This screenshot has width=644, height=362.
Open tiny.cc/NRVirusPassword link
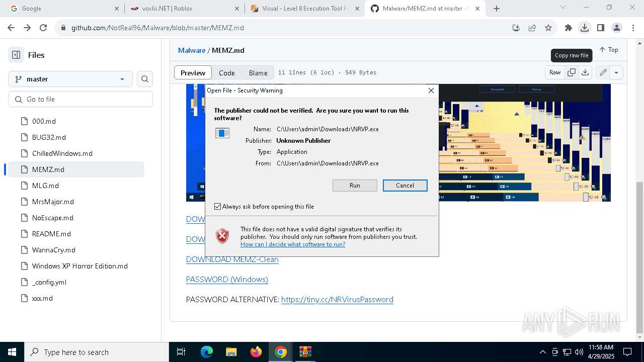[x=337, y=300]
